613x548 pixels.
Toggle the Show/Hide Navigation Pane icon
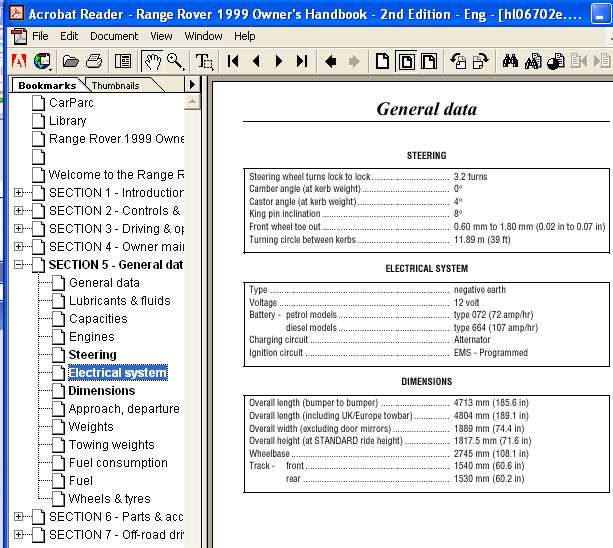click(123, 61)
